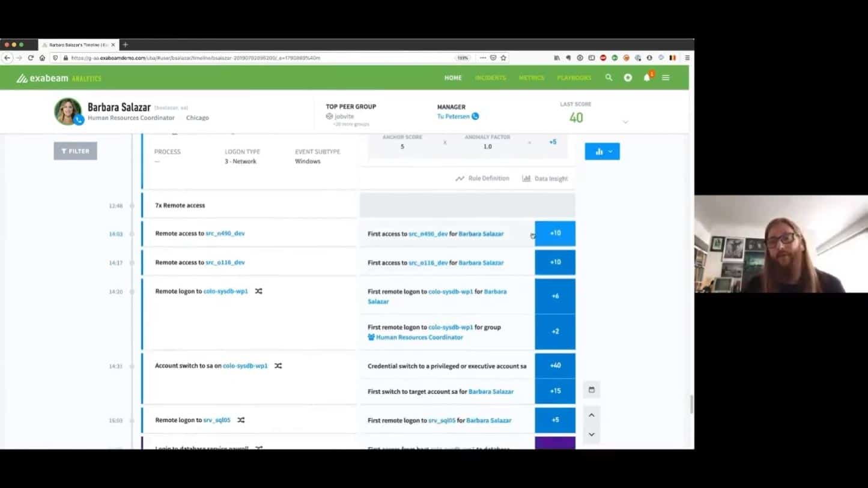The height and width of the screenshot is (488, 868).
Task: Click the calendar icon on the right rail
Action: point(591,390)
